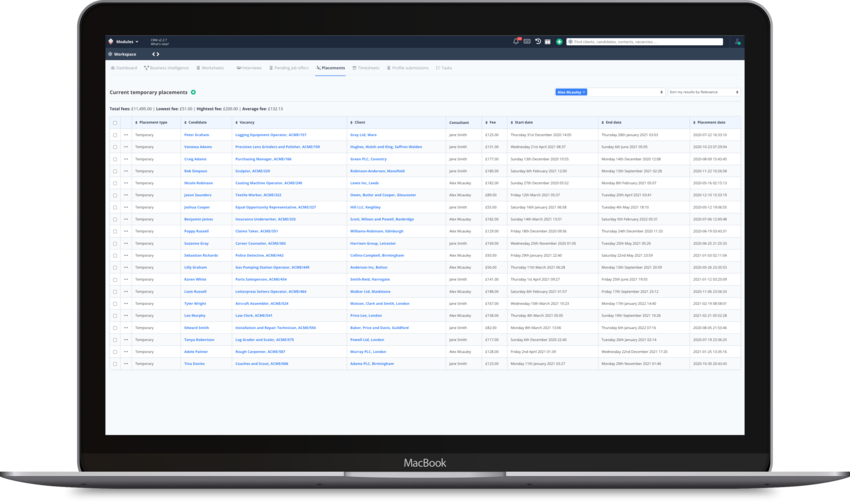850x503 pixels.
Task: Open the user profile avatar icon
Action: [x=737, y=41]
